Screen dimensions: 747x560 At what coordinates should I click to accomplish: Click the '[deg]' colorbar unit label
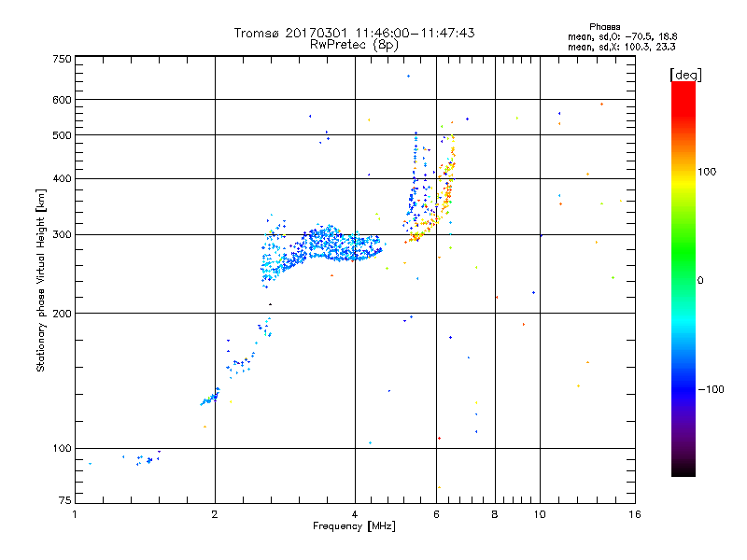(x=685, y=75)
